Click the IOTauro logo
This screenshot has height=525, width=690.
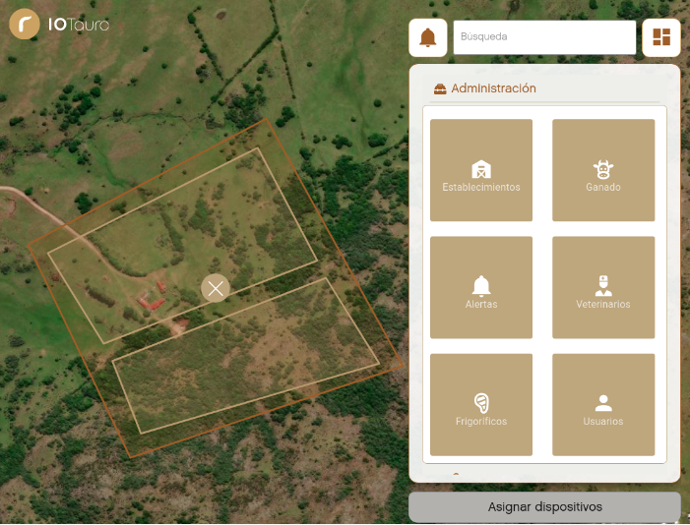point(59,24)
